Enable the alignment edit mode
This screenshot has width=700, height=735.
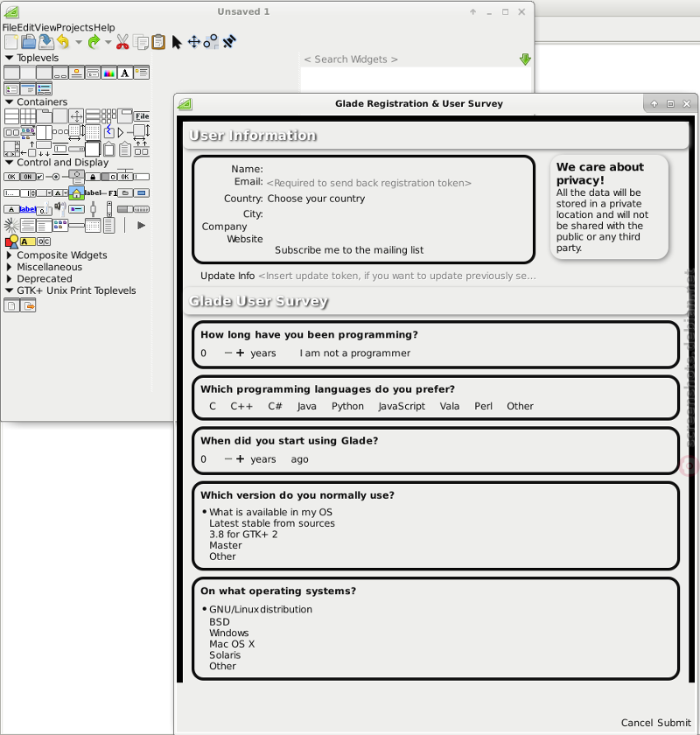point(228,42)
